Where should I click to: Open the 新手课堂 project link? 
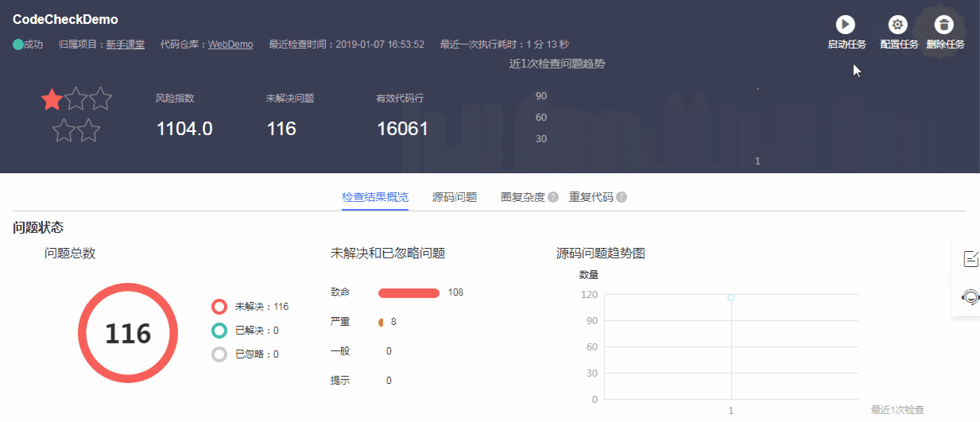126,45
